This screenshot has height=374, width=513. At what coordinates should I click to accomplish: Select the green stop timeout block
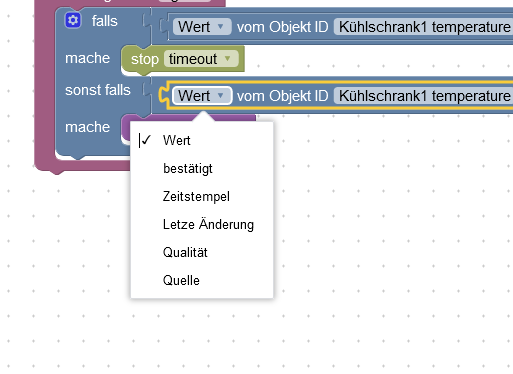[x=145, y=60]
